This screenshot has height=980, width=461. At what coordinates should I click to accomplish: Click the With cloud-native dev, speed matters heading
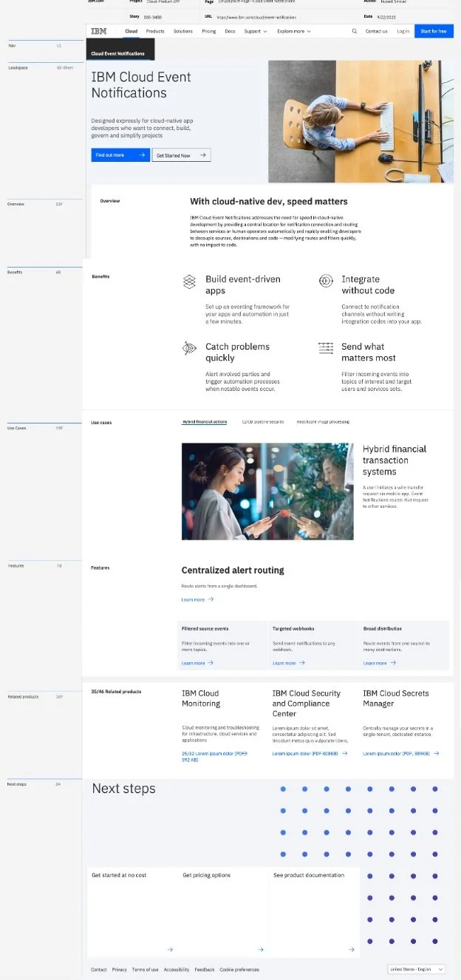click(269, 201)
